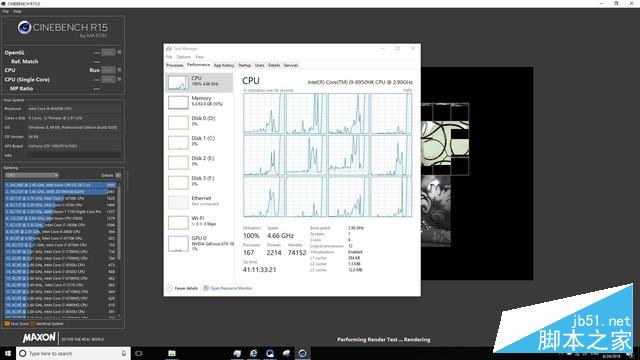Select Wi-Fi in the performance sidebar
Screen dimensions: 640x360
[199, 222]
